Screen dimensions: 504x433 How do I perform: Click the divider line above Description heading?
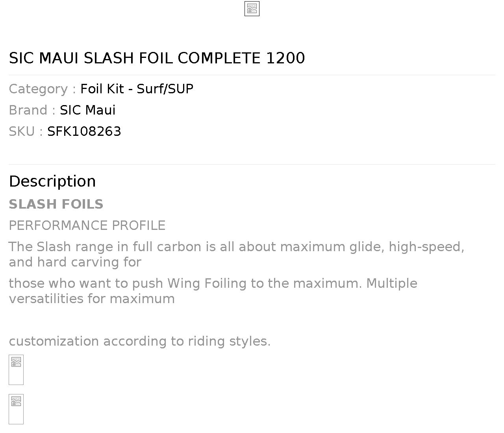click(x=252, y=164)
